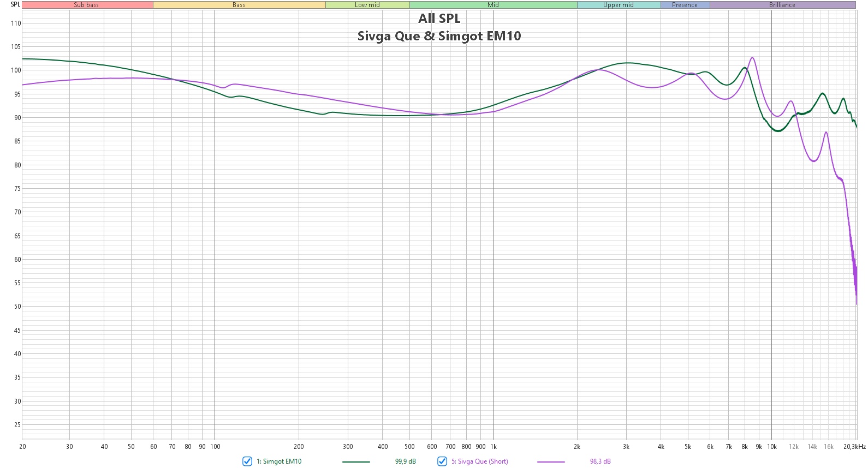Click the 95 dB axis tick label
Screen dimensions: 868x468
pyautogui.click(x=17, y=94)
